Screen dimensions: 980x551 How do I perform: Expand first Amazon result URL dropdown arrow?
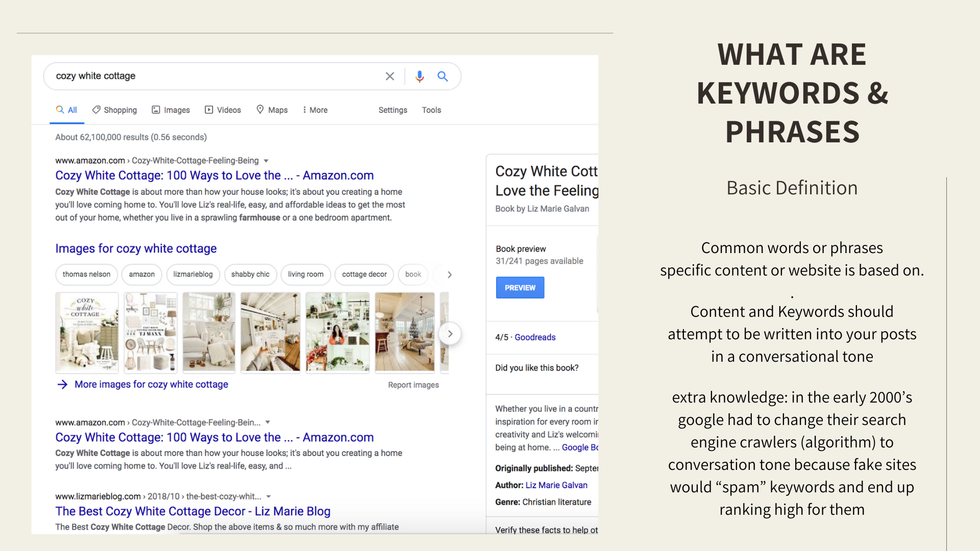pyautogui.click(x=266, y=161)
